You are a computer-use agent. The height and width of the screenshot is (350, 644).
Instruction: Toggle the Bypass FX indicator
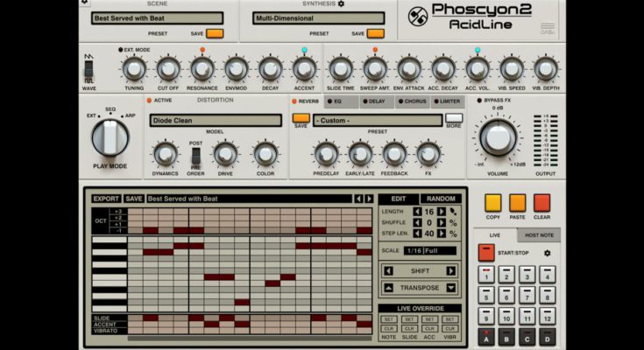[479, 101]
